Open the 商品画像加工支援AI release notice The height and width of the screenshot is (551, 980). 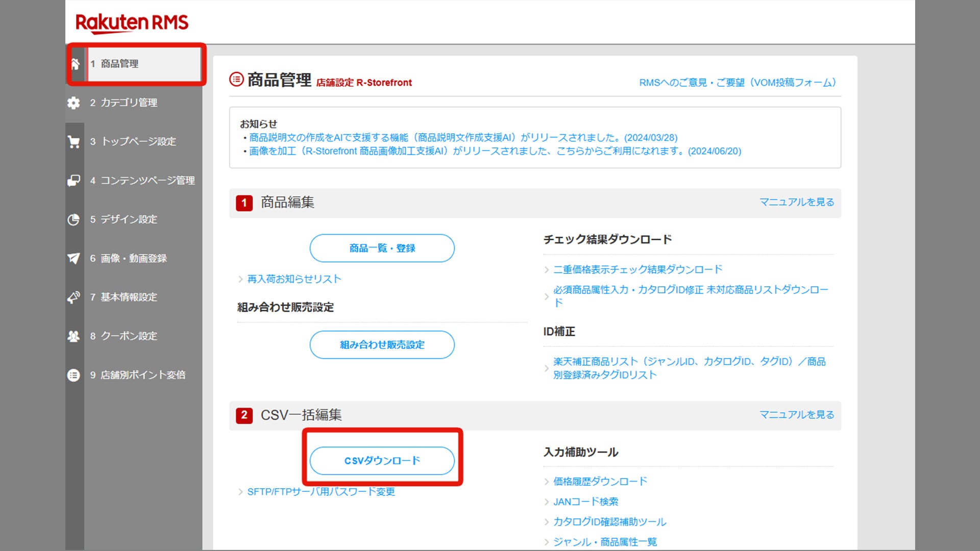point(495,151)
